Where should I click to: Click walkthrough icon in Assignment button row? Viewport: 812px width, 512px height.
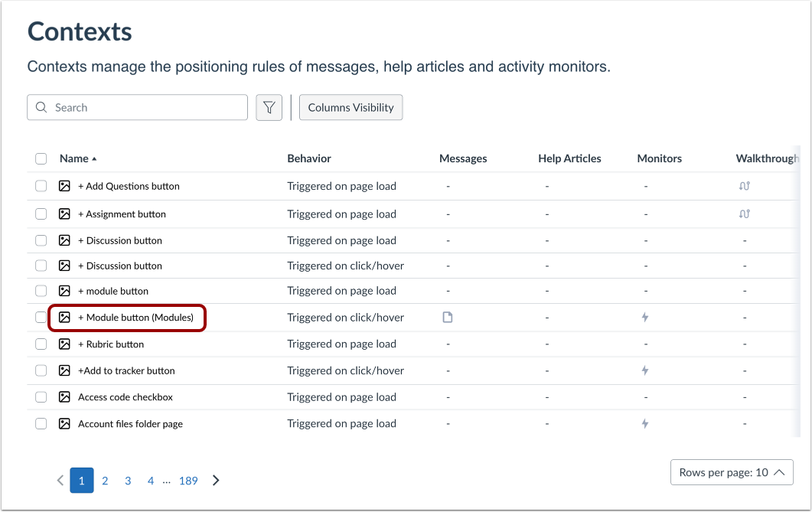click(x=745, y=214)
